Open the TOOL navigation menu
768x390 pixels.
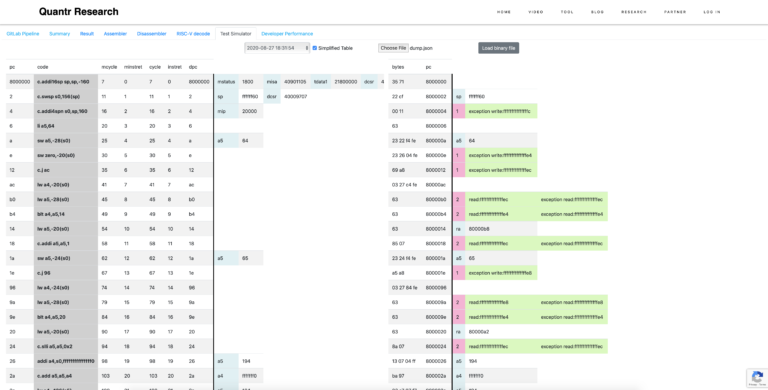click(x=567, y=12)
